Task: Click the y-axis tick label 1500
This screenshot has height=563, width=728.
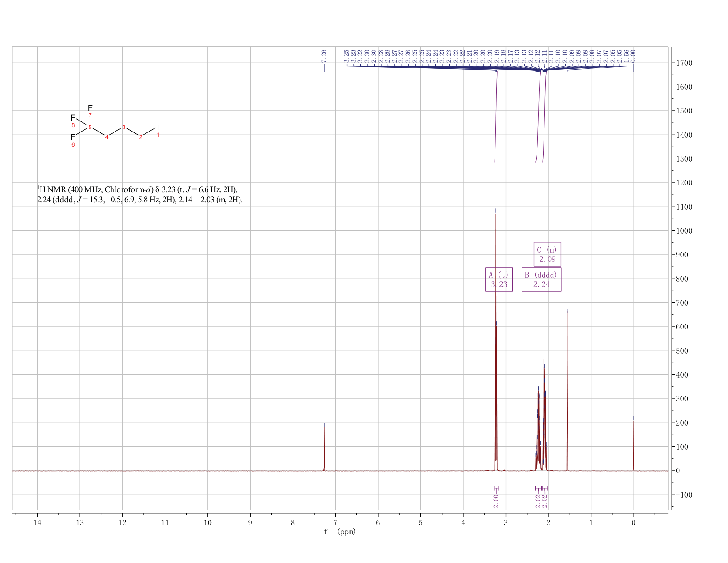Action: click(684, 111)
